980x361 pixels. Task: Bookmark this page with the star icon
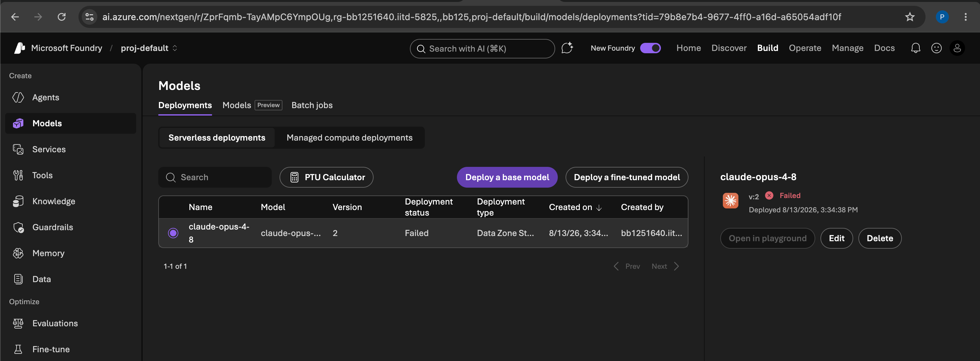(910, 17)
